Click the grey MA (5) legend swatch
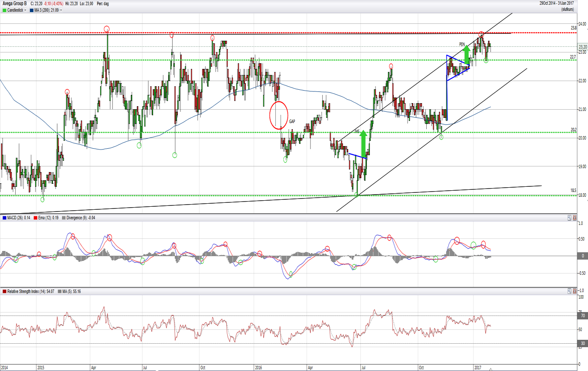The image size is (588, 371). [x=59, y=291]
